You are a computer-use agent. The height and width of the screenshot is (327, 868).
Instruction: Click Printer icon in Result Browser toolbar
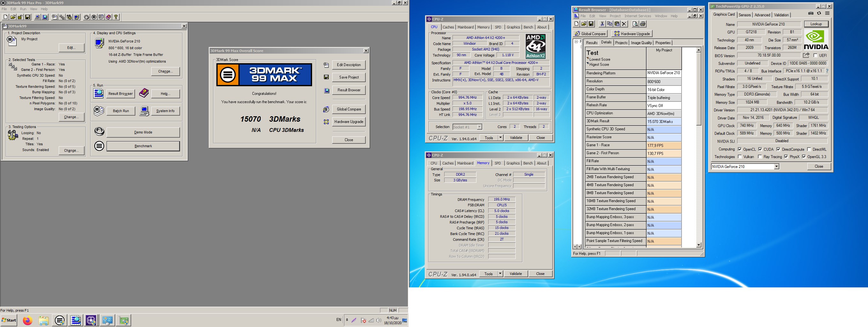[x=643, y=24]
